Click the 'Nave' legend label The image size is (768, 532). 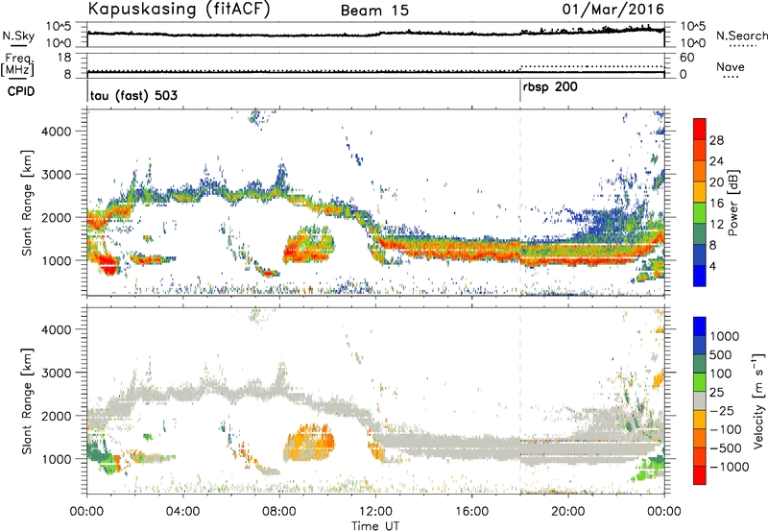(x=731, y=67)
